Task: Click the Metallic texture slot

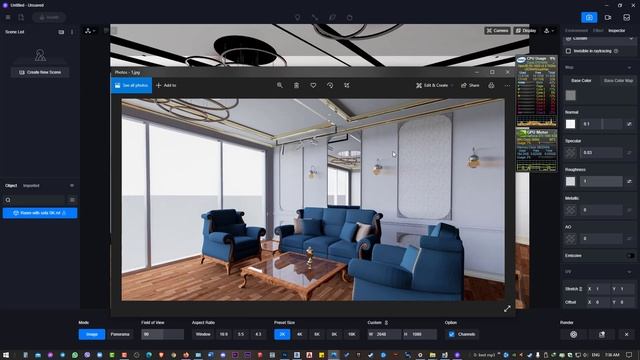Action: (x=570, y=210)
